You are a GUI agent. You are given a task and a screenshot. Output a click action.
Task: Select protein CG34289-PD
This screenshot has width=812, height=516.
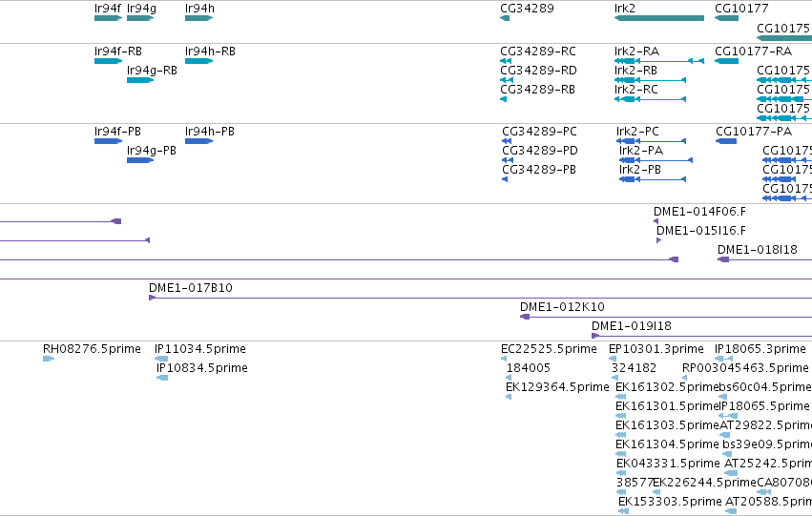click(508, 160)
